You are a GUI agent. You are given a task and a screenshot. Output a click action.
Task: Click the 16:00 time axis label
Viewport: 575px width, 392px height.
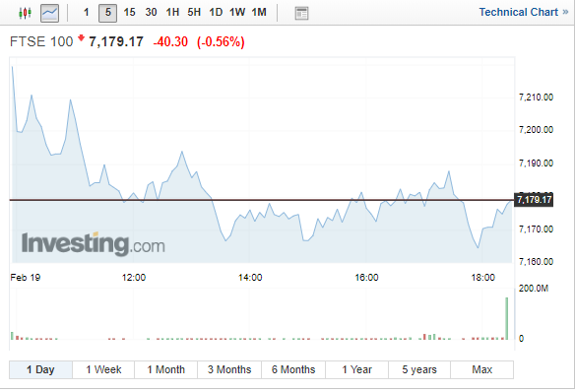(366, 278)
